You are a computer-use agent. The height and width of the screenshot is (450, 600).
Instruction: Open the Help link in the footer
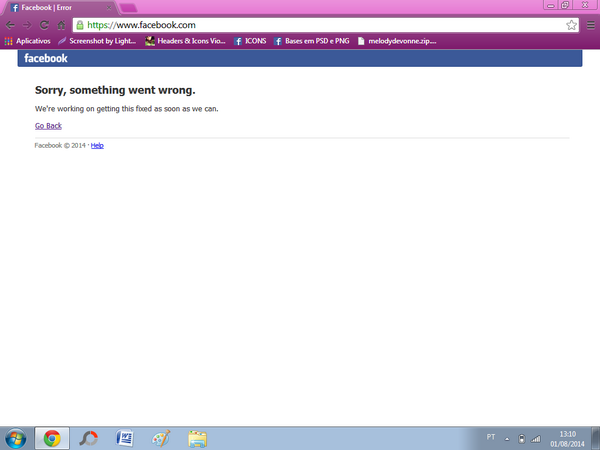[97, 145]
